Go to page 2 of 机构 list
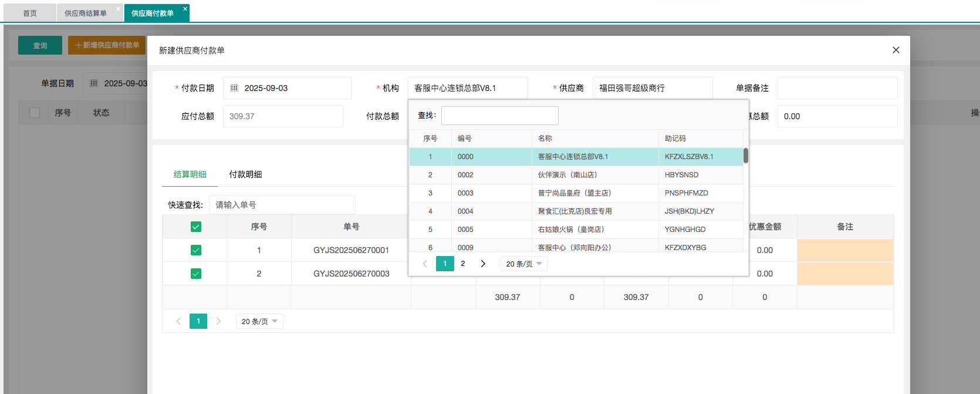Image resolution: width=980 pixels, height=394 pixels. click(x=463, y=264)
